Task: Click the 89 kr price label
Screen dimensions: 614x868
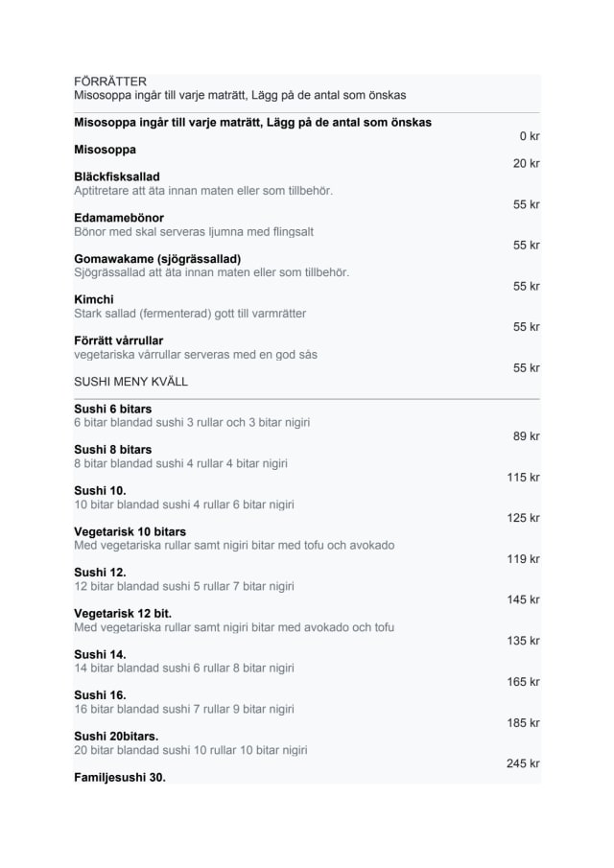Action: tap(526, 436)
